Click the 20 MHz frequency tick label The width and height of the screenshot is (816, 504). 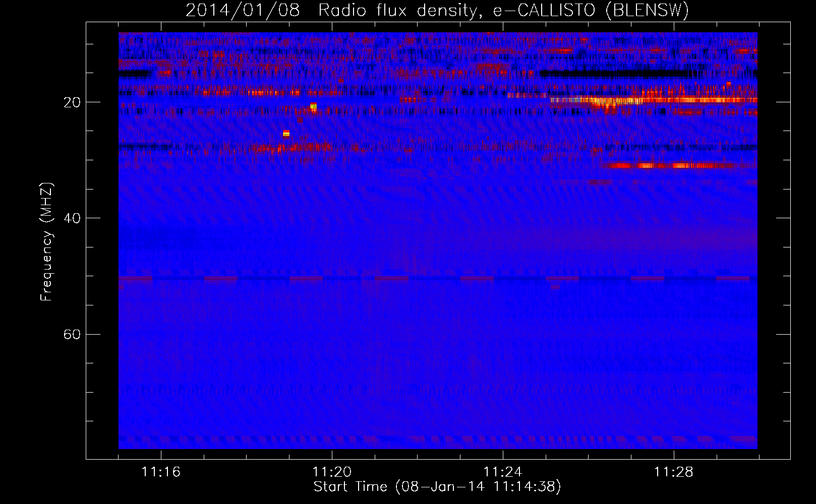point(72,102)
